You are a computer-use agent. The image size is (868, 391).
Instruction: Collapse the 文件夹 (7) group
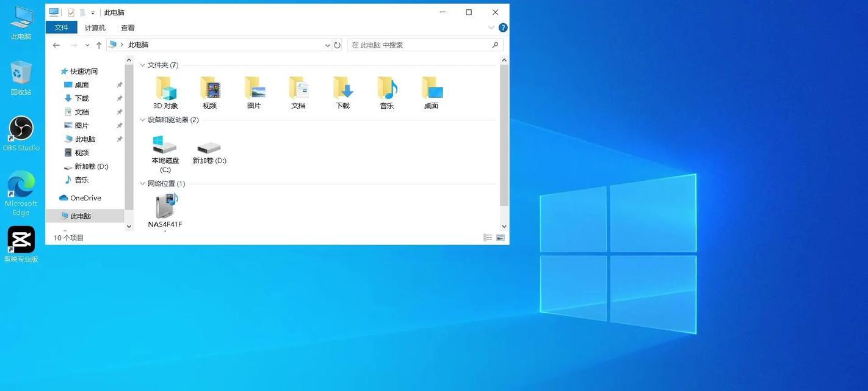143,65
